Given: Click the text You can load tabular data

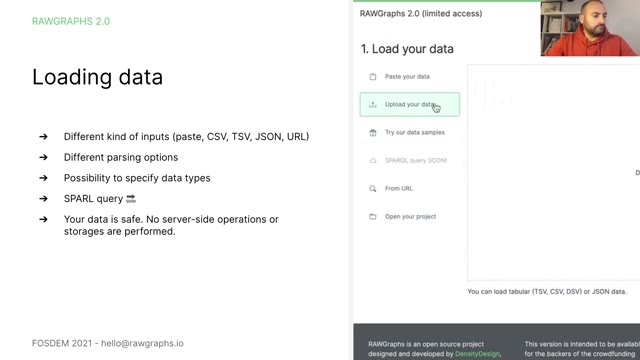Looking at the screenshot, I should coord(547,291).
